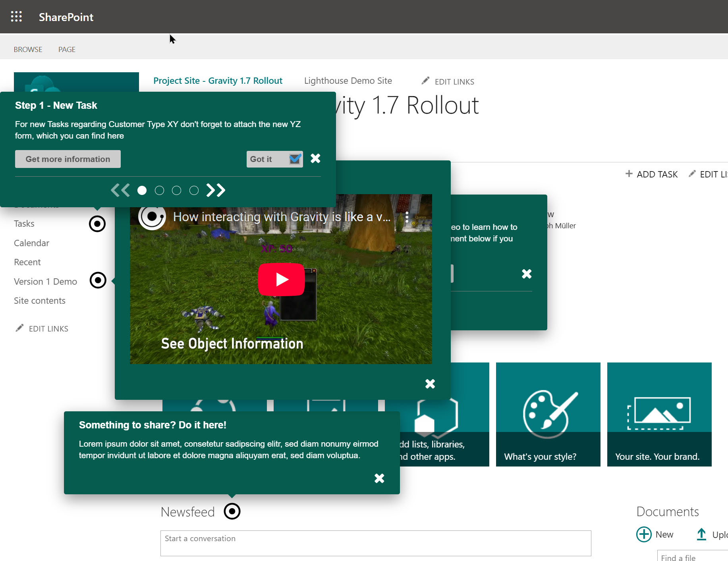The image size is (728, 561).
Task: Click the site logo image
Action: coord(76,82)
